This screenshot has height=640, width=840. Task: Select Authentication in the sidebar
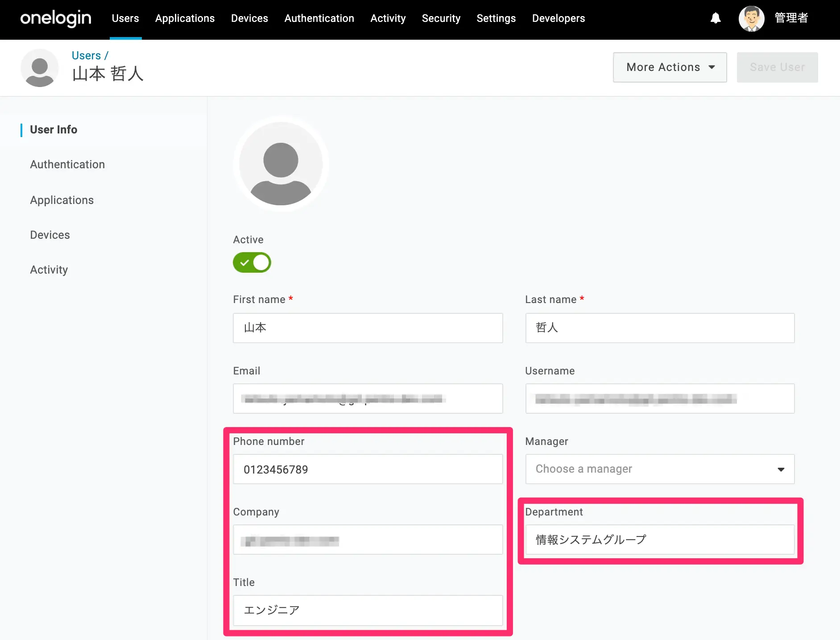[67, 165]
